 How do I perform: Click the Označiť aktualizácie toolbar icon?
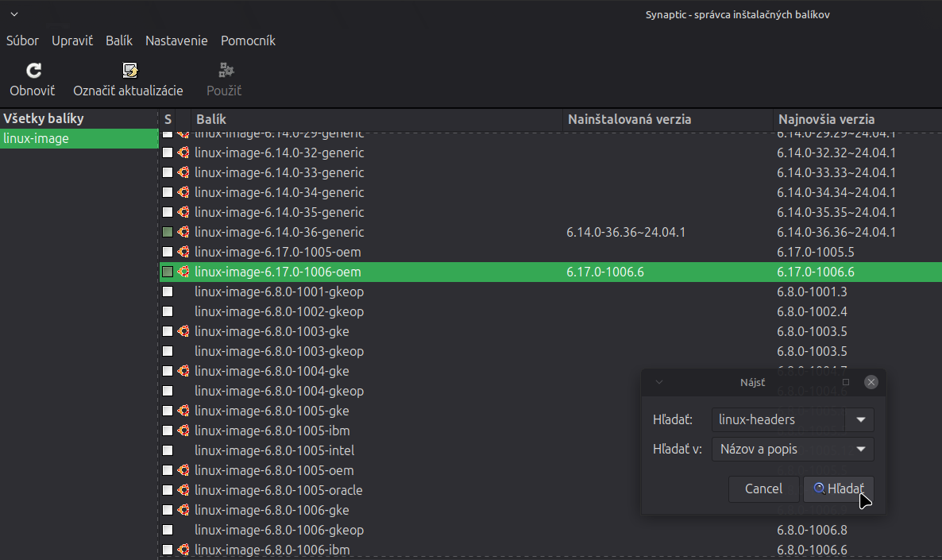pos(129,71)
